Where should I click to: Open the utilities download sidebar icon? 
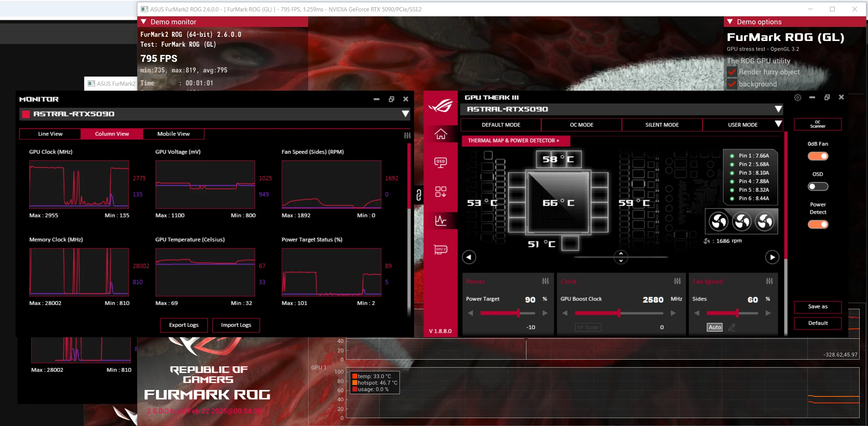pos(441,192)
